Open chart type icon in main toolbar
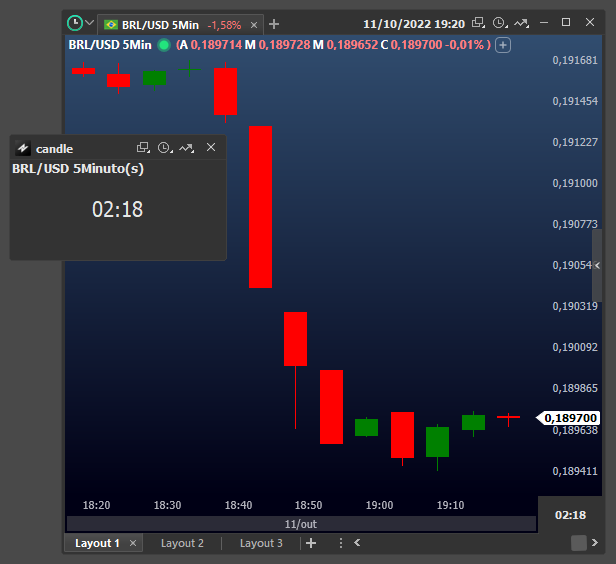Screen dimensions: 616x564 tap(521, 23)
